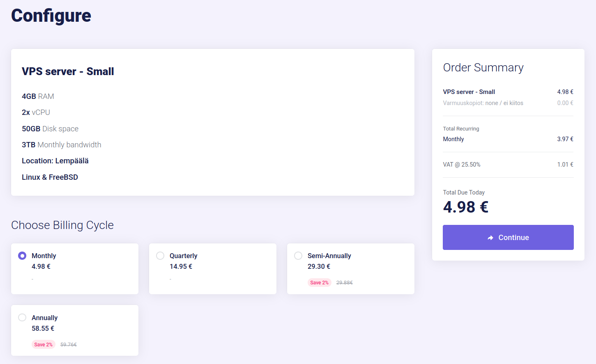Choose the Quarterly billing radio button
This screenshot has height=364, width=596.
(x=160, y=256)
